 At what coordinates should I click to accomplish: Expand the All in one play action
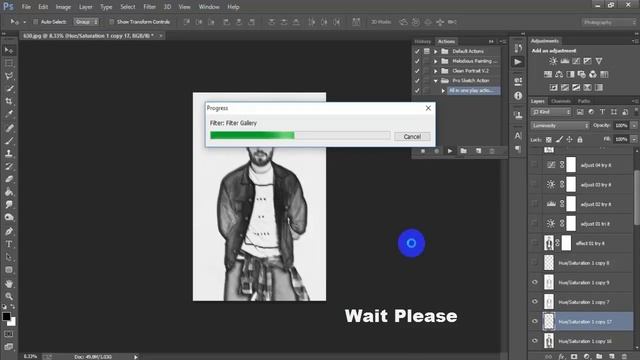pyautogui.click(x=443, y=91)
